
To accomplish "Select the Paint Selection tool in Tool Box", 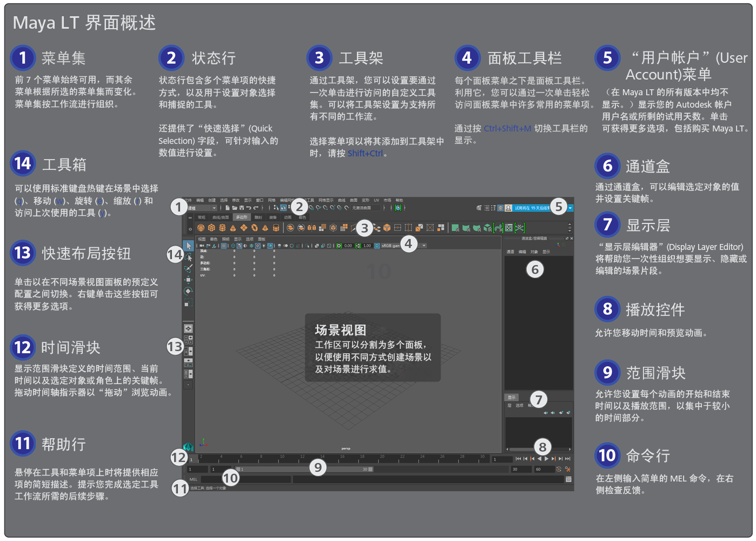I will pyautogui.click(x=188, y=268).
